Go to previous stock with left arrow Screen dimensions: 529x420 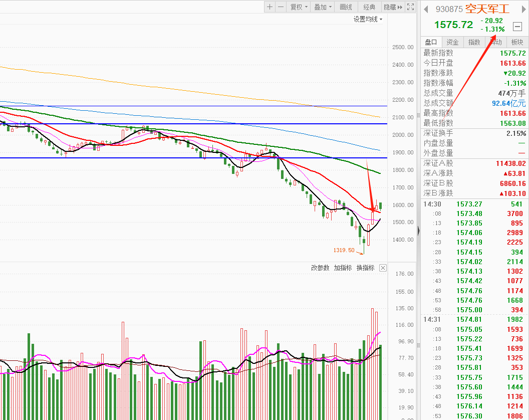tap(426, 9)
